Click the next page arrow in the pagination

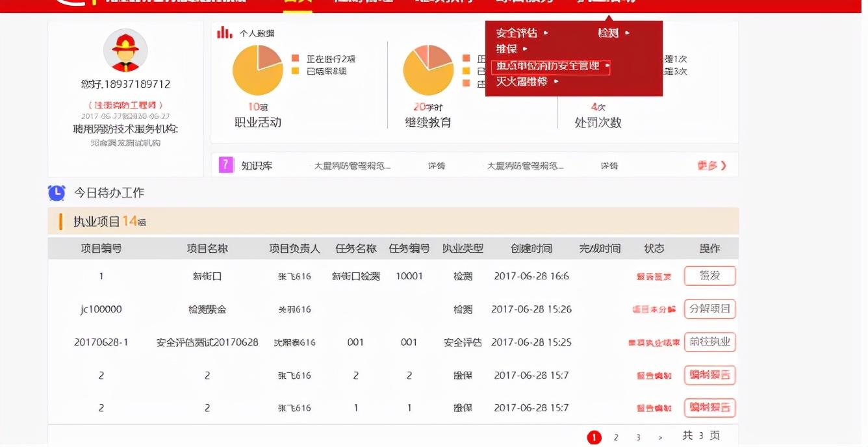660,437
